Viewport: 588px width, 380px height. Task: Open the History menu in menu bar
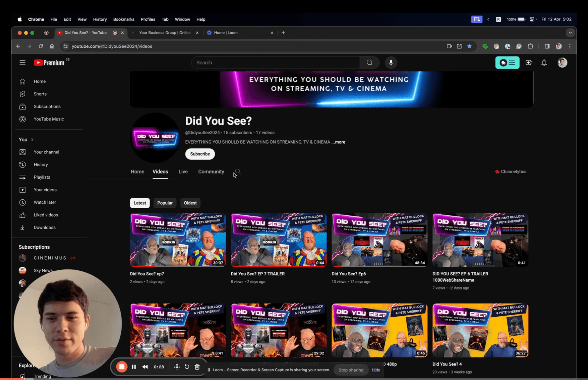tap(100, 19)
